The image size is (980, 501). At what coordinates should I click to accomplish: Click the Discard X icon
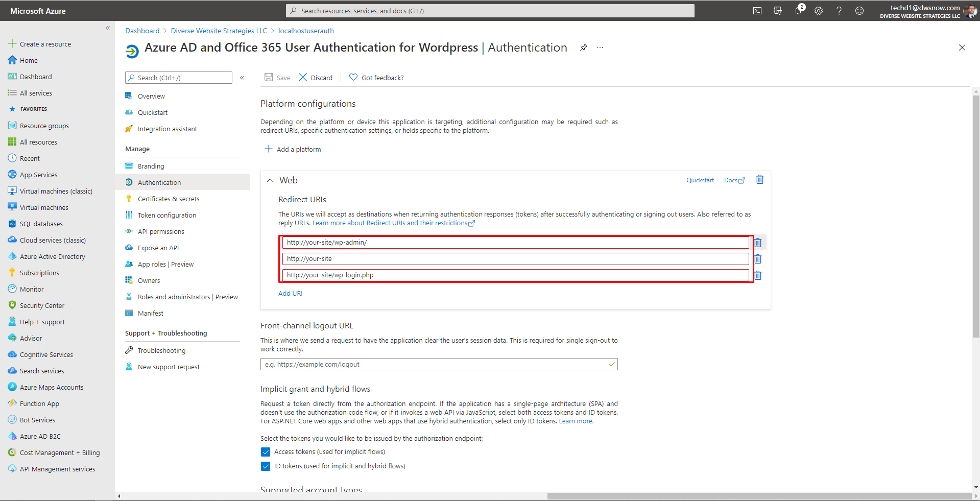click(303, 77)
